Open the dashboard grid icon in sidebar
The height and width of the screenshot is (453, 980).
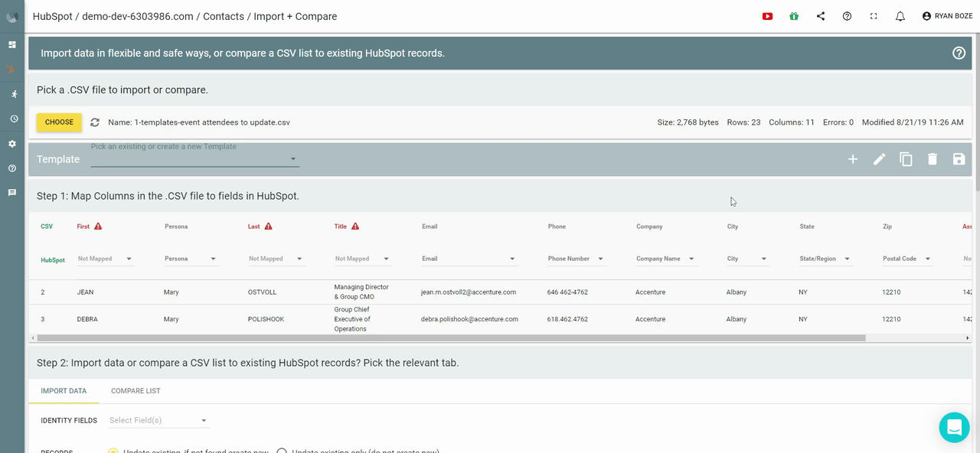coord(12,44)
